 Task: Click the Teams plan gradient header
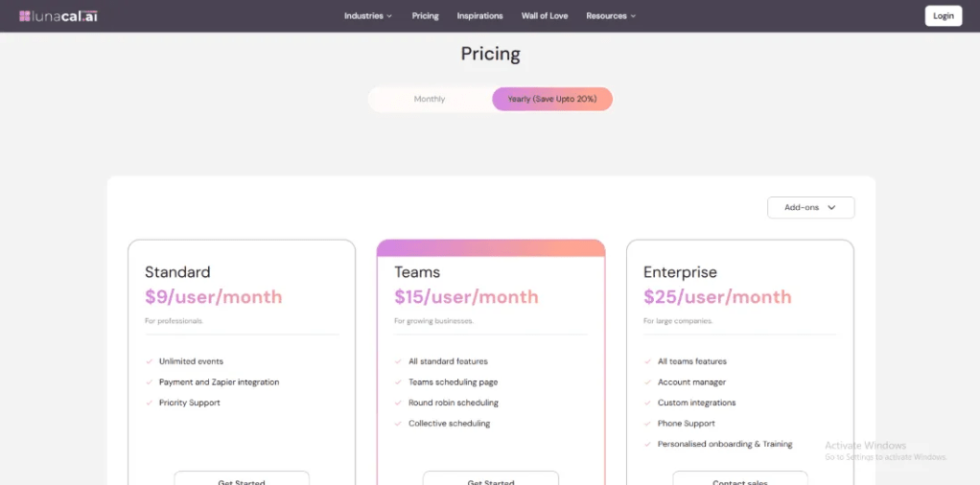(x=491, y=248)
